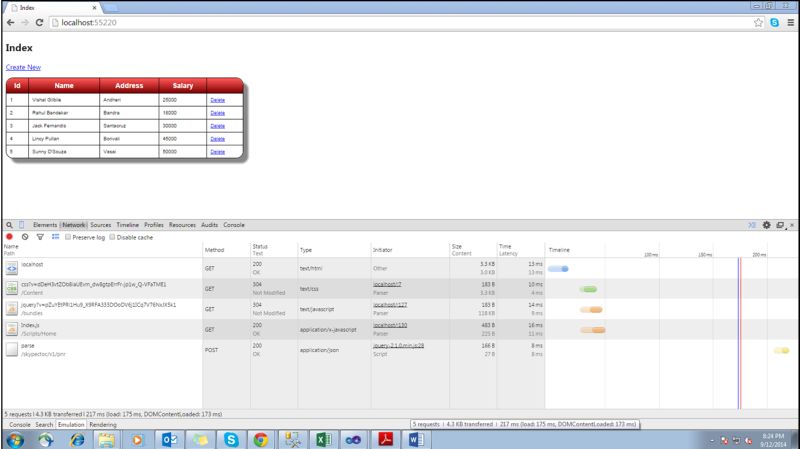
Task: Reload the page with the refresh icon
Action: (x=39, y=22)
